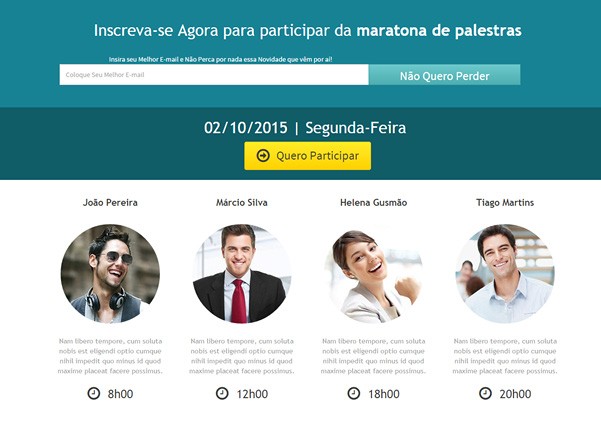The height and width of the screenshot is (435, 601).
Task: Select the Helena Gusmão name heading
Action: 374,203
